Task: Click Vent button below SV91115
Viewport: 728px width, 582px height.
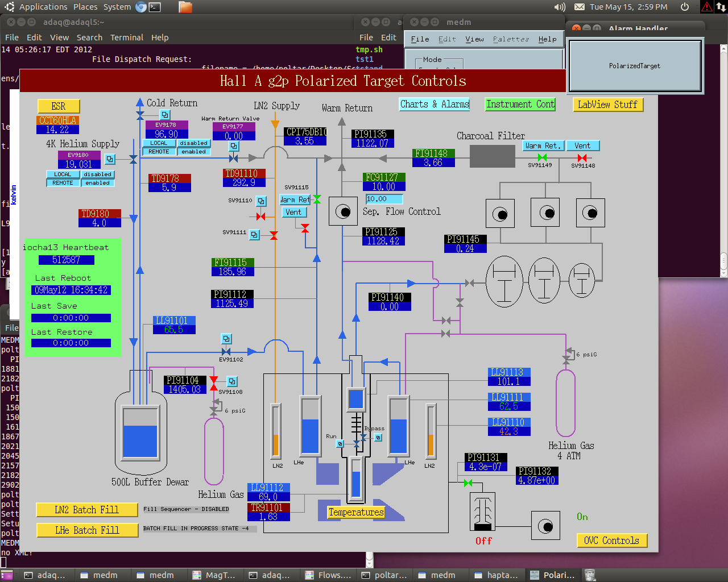Action: point(294,212)
